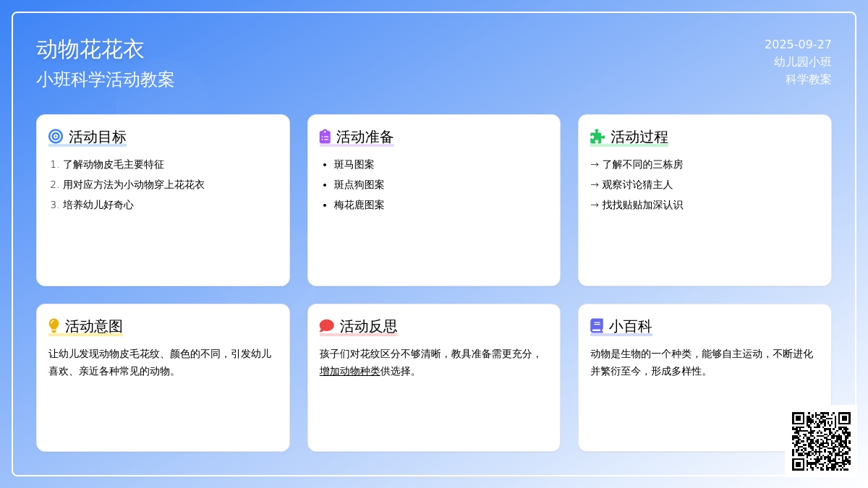Click the yellow lightbulb icon beside 活动意图
The width and height of the screenshot is (868, 488).
click(54, 326)
